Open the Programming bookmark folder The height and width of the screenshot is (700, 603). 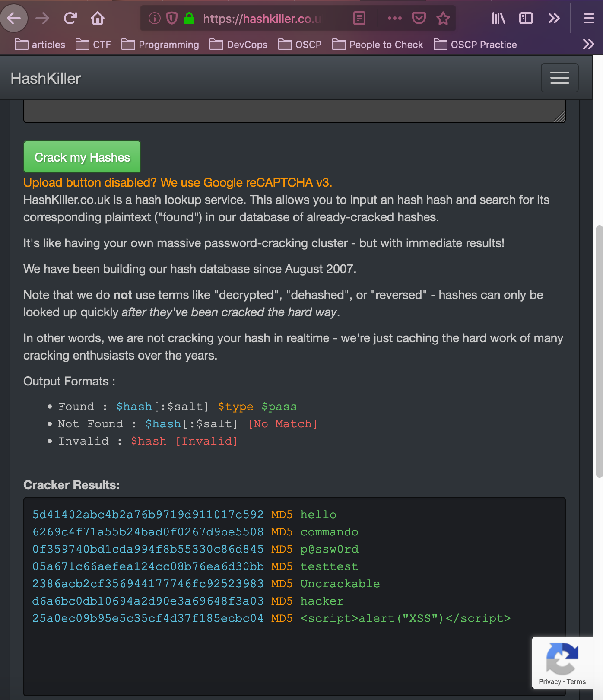click(160, 45)
